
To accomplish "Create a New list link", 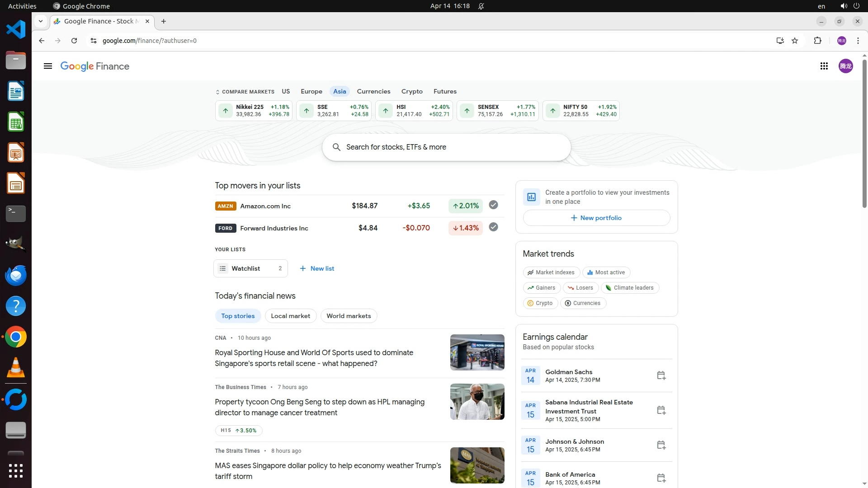I will [x=317, y=268].
